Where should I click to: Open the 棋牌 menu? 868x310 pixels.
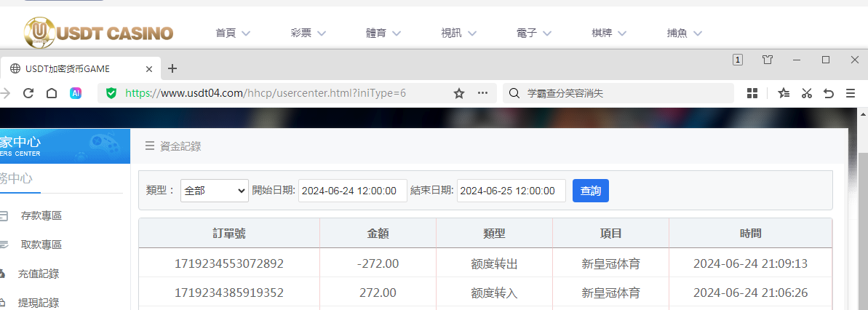[610, 33]
